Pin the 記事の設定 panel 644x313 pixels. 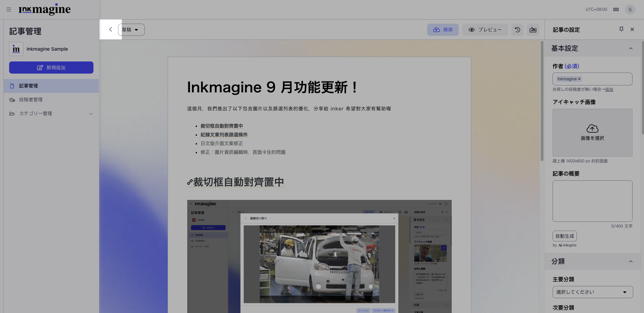[x=621, y=29]
